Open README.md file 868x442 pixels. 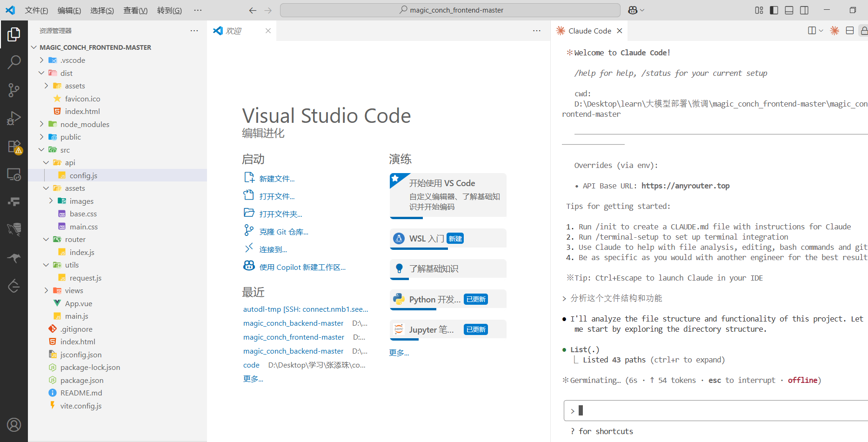[x=81, y=393]
